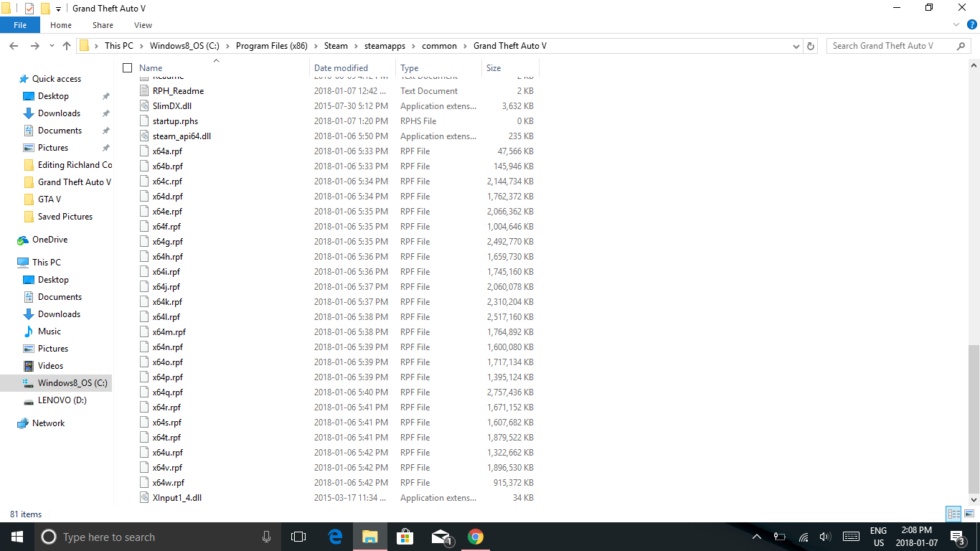The image size is (980, 551).
Task: Click the file list vertical scrollbar thumb
Action: (974, 418)
